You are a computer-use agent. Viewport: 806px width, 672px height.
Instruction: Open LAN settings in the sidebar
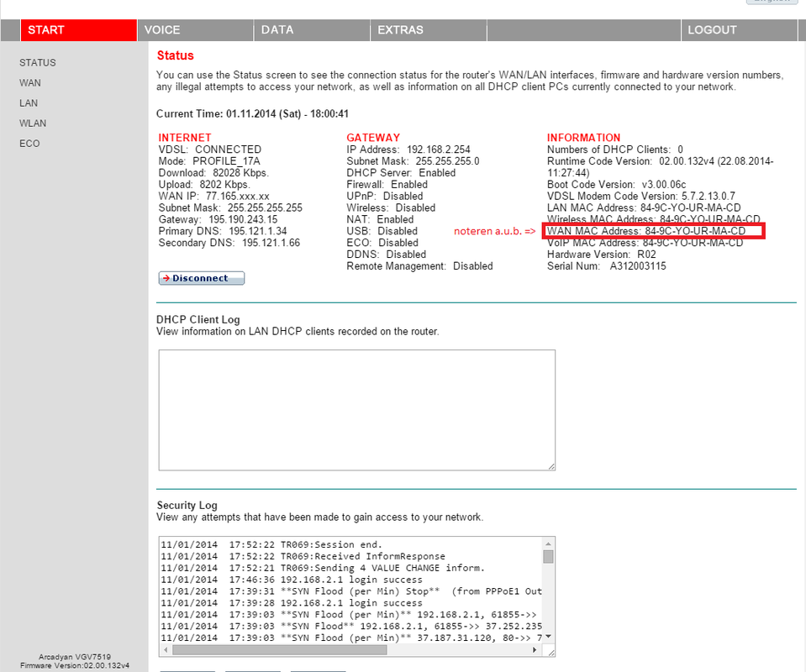point(29,102)
